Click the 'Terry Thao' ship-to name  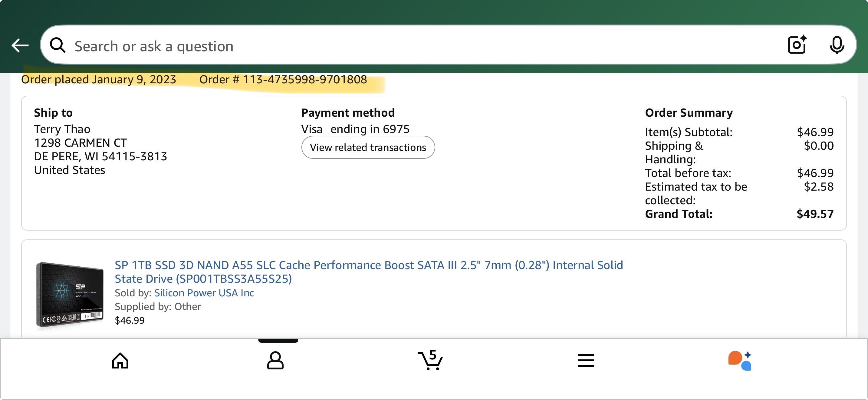click(x=62, y=129)
